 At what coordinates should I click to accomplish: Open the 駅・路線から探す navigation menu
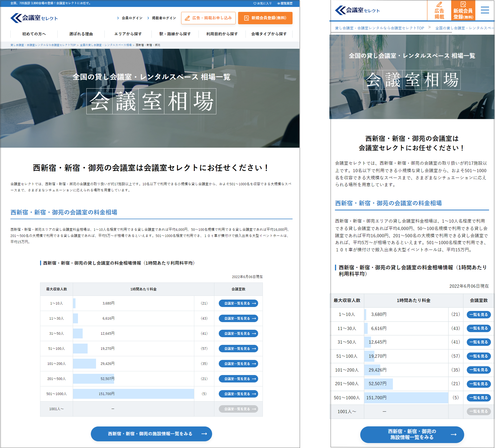(175, 34)
